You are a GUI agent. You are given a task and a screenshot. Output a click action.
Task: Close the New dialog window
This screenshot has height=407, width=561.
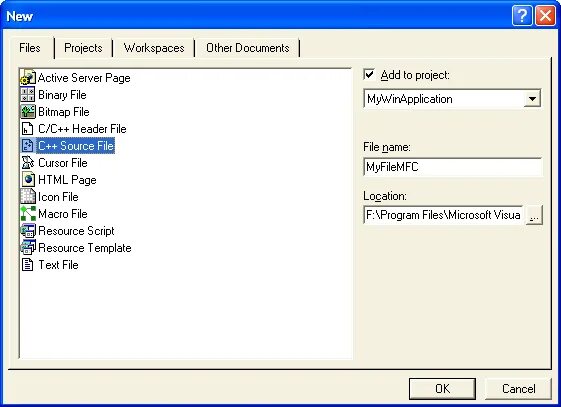coord(545,16)
